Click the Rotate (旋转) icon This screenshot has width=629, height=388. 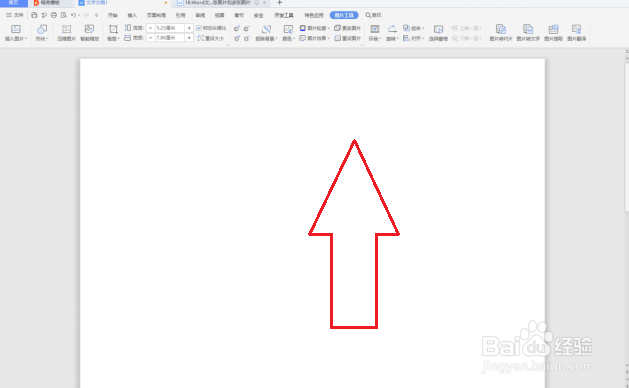[x=392, y=29]
